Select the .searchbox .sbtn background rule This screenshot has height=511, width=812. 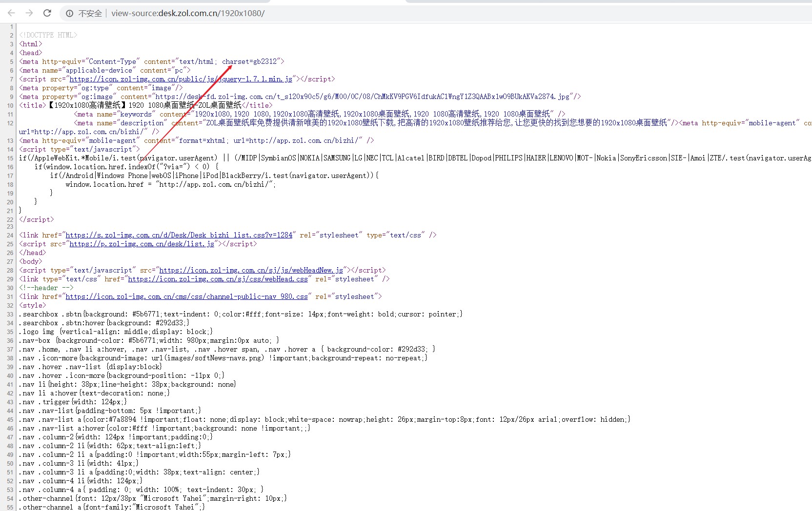click(241, 314)
